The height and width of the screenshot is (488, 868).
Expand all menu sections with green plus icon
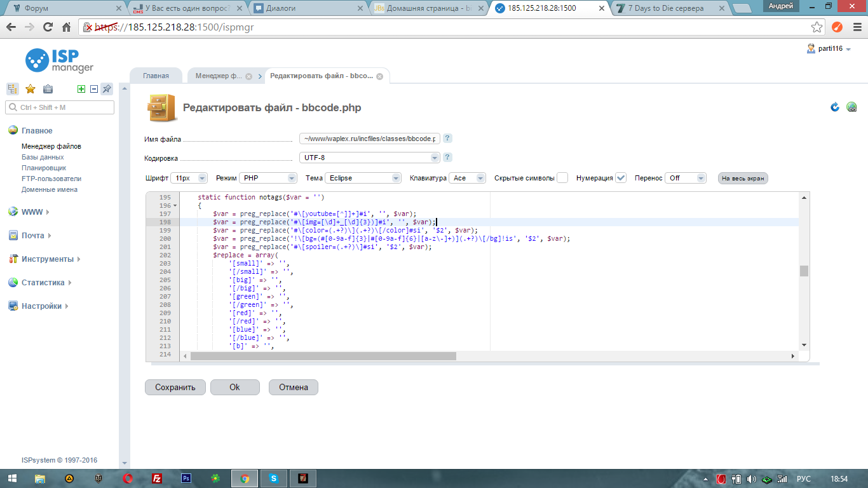point(81,89)
